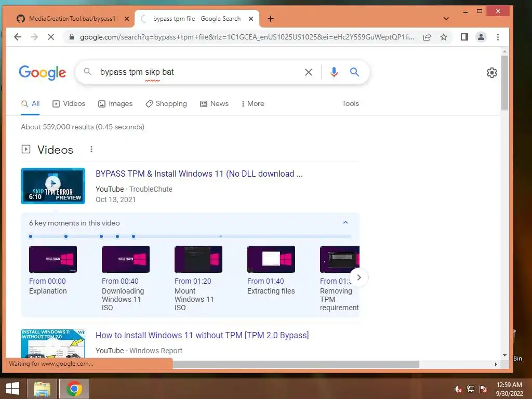Bookmark this page with the star icon
The height and width of the screenshot is (399, 532).
point(444,37)
